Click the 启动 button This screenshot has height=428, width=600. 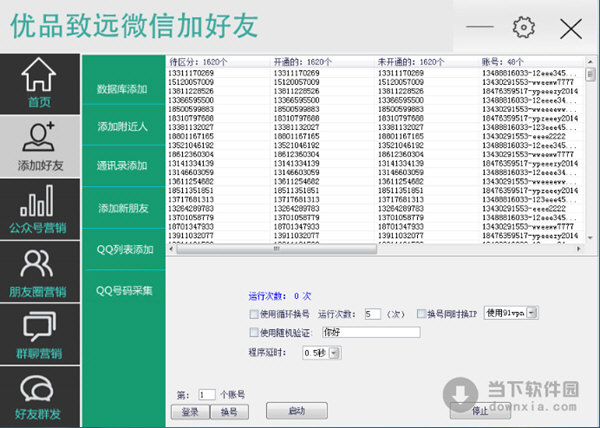click(297, 410)
